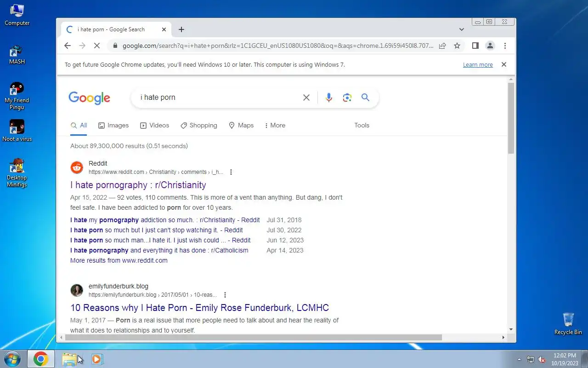Switch to Images results tab
Viewport: 588px width, 368px height.
(x=113, y=125)
